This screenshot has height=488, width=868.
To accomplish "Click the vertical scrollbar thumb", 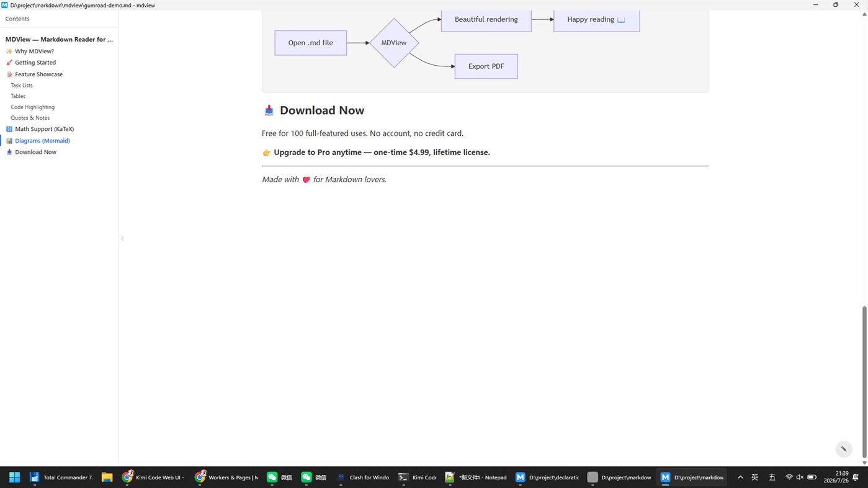I will coord(864,383).
